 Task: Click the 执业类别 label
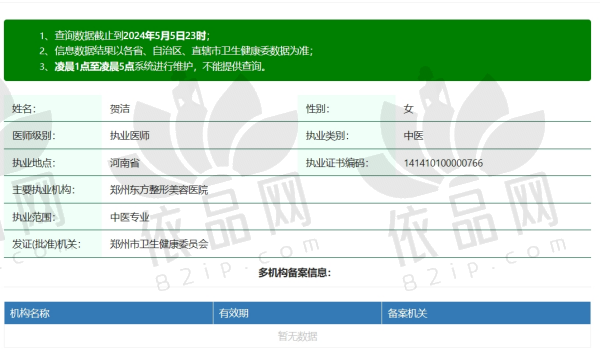point(327,136)
